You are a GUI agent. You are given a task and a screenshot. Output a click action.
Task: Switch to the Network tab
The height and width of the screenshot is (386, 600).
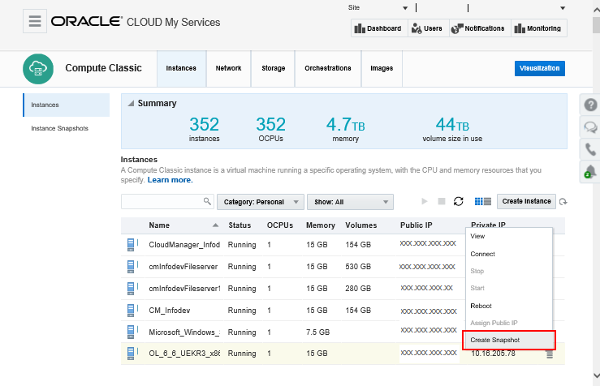228,68
